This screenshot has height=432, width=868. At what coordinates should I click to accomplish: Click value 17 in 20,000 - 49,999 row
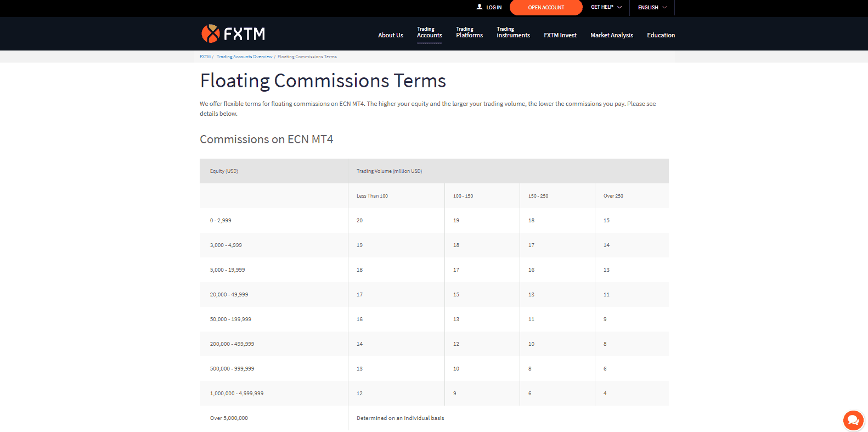click(x=359, y=295)
